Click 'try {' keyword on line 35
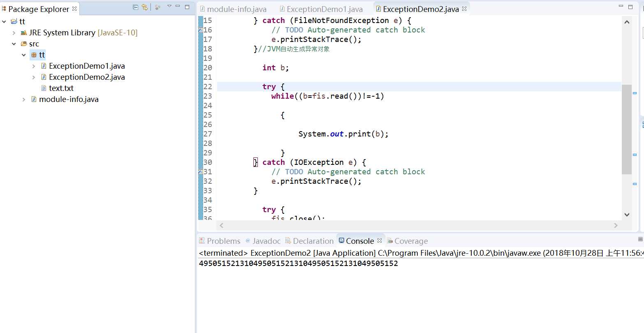 tap(273, 210)
